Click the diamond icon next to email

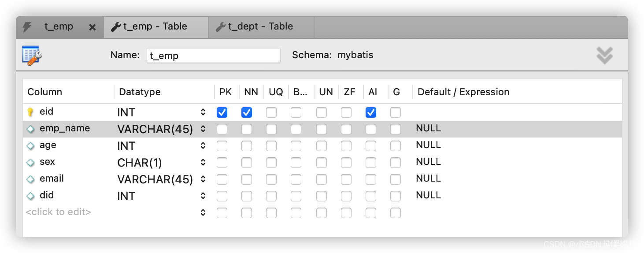30,179
